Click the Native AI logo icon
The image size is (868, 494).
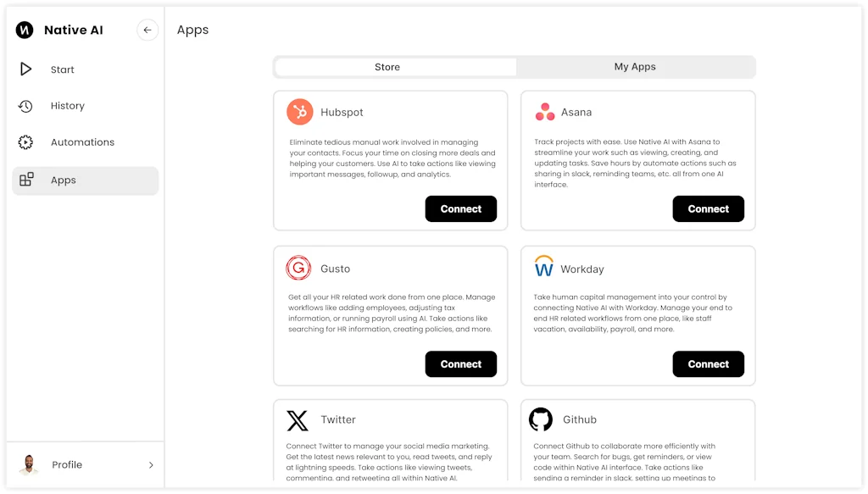(x=24, y=30)
